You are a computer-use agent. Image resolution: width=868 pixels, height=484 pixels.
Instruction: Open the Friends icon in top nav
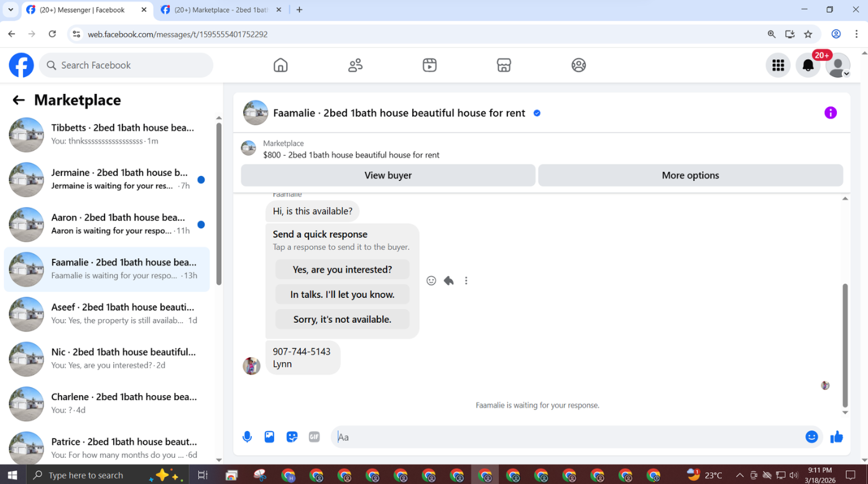pos(355,65)
